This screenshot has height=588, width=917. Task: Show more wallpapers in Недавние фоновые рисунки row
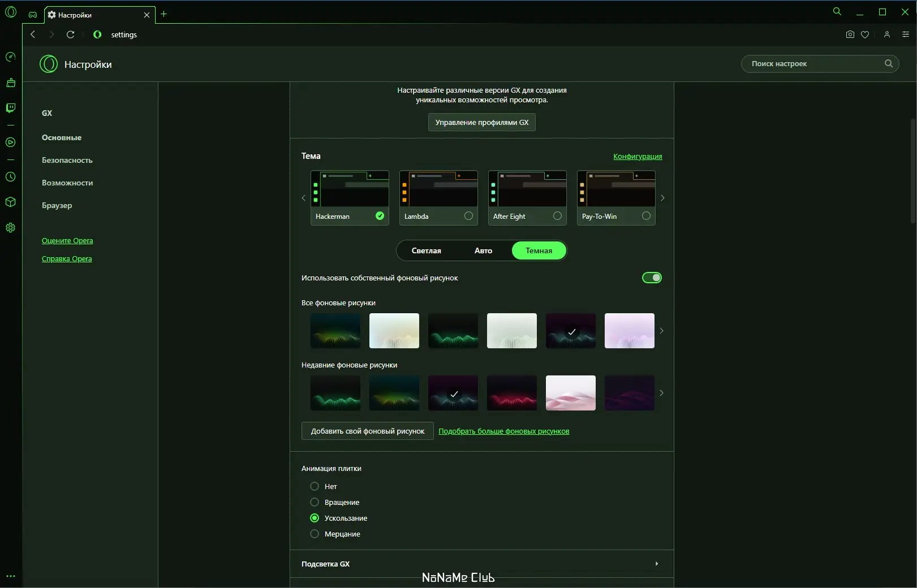pos(661,393)
